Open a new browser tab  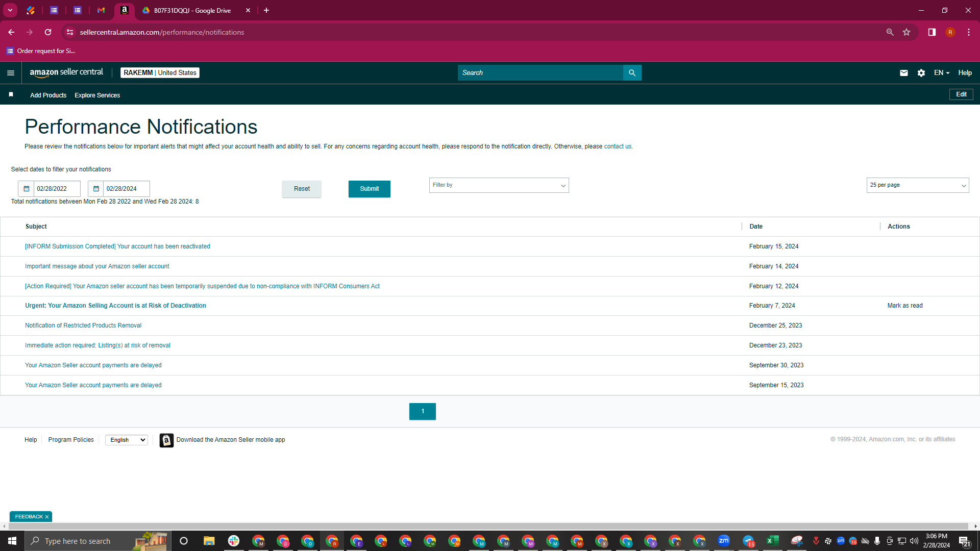266,10
